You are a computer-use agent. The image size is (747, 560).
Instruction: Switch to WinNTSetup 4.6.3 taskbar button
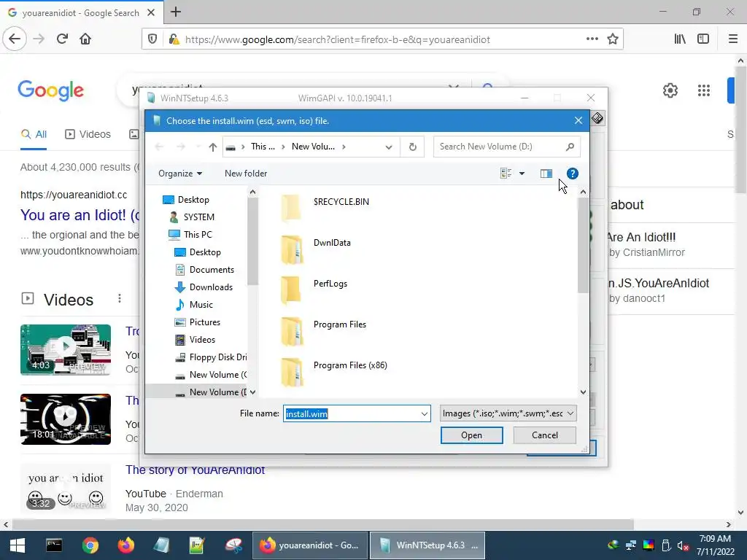tap(427, 545)
